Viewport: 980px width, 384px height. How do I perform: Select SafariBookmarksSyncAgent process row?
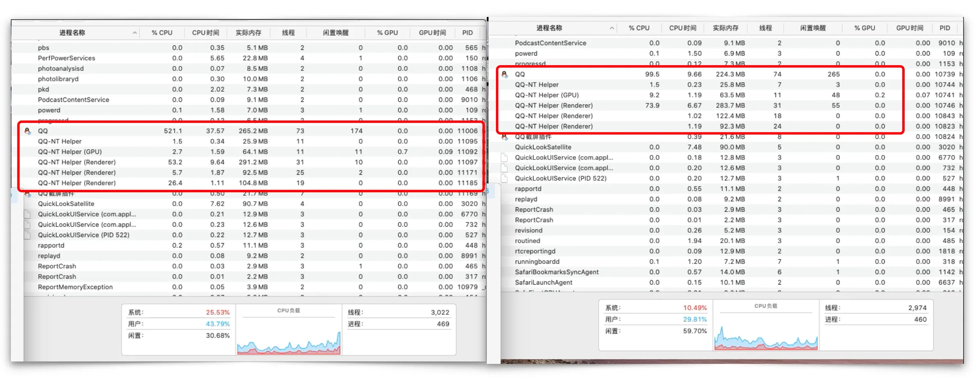[556, 272]
